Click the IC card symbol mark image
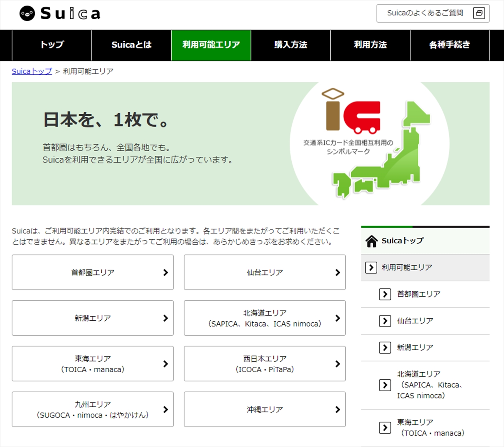The image size is (504, 447). 351,110
